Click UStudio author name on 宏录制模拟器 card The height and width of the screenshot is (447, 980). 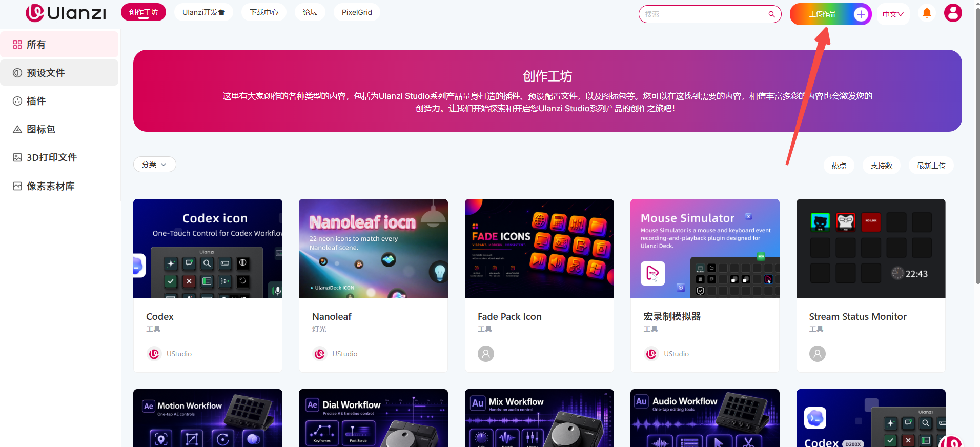(x=676, y=354)
